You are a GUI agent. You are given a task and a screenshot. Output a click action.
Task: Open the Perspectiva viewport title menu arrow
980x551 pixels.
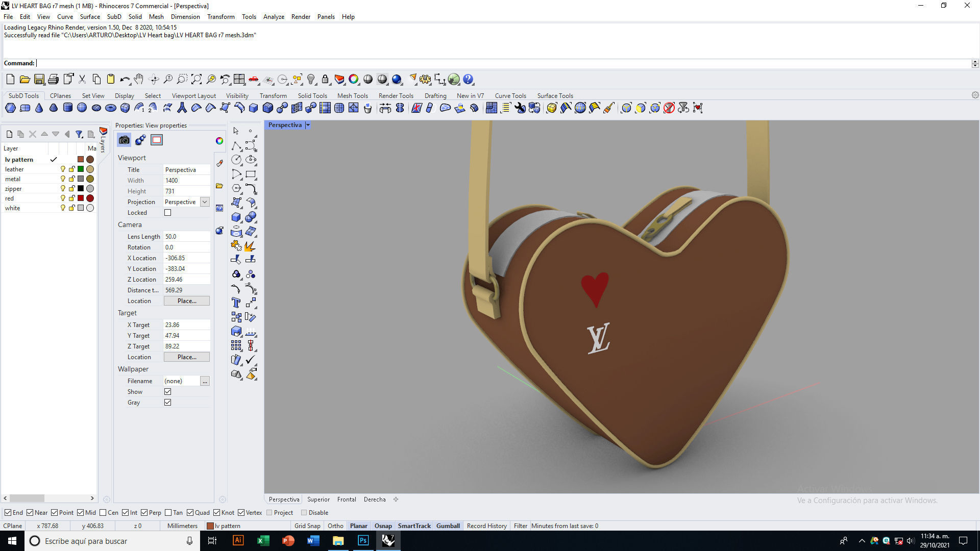pos(308,125)
